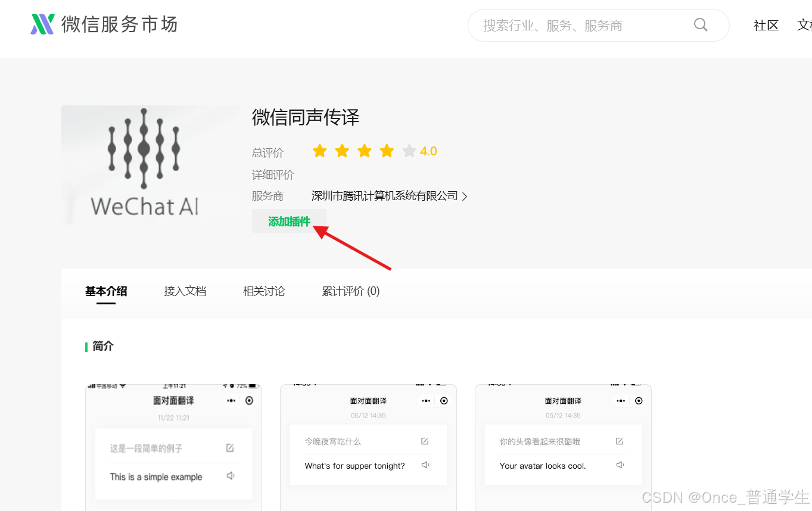
Task: Click the 简介 section heading
Action: pos(103,346)
